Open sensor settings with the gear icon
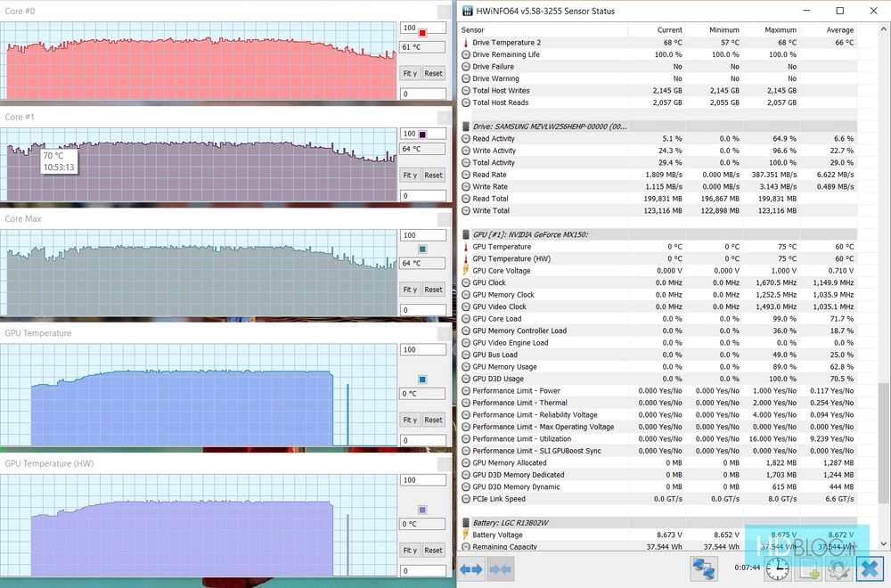 [x=838, y=568]
